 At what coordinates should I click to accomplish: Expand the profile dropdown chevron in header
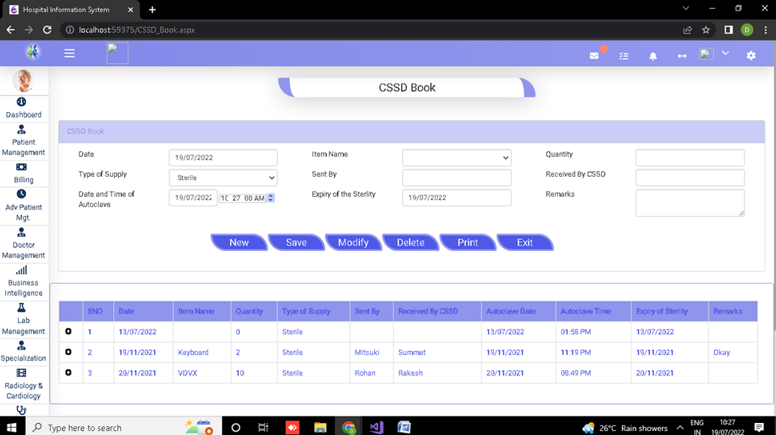725,53
